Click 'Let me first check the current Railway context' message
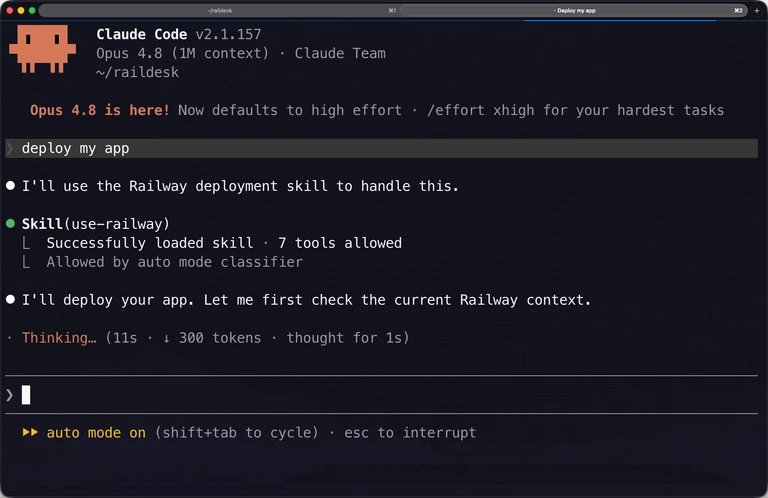 (x=397, y=300)
